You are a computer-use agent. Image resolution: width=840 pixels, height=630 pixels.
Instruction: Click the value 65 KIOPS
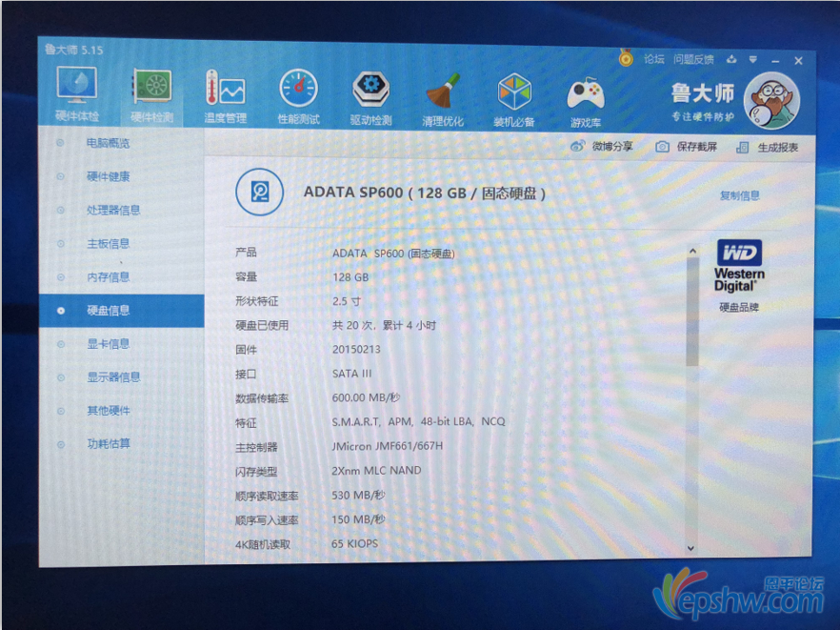tap(354, 543)
